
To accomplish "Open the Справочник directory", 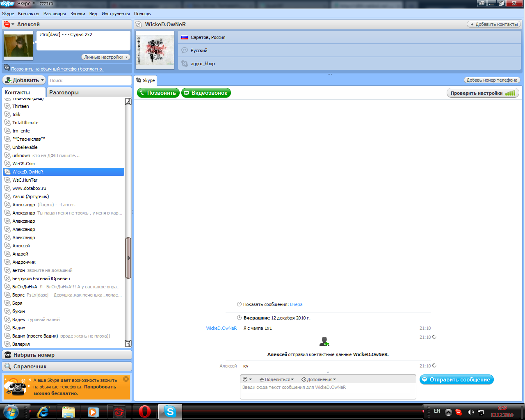I will (67, 366).
